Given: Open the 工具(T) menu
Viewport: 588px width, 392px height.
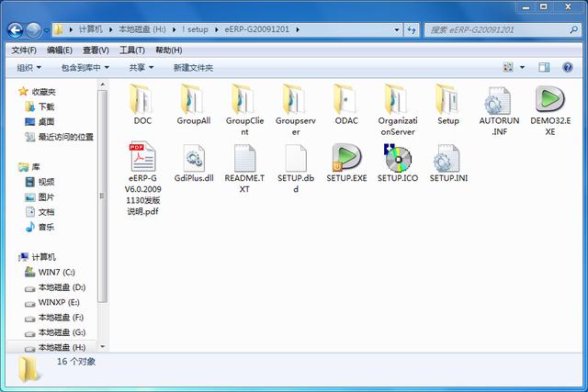Looking at the screenshot, I should pos(132,50).
